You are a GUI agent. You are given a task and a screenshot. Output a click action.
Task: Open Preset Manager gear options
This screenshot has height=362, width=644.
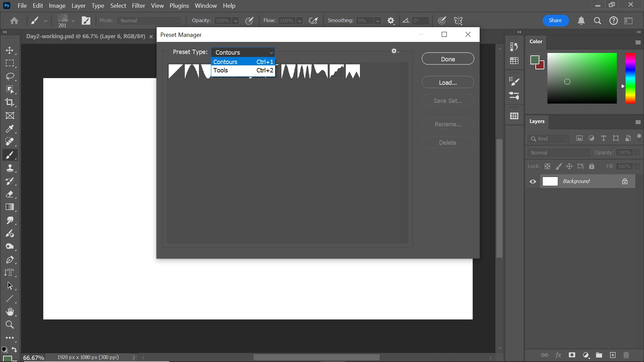[394, 51]
